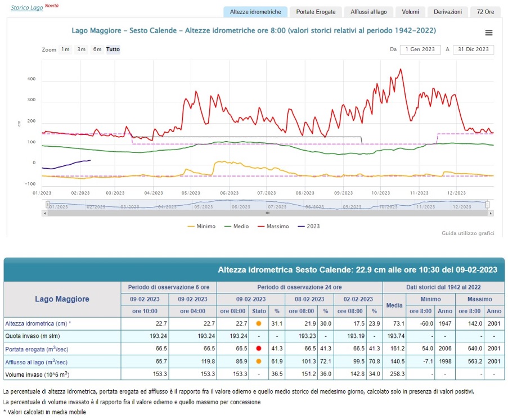This screenshot has width=508, height=420.
Task: Click the orange Stato dot for Afflusso al lago
Action: [258, 362]
